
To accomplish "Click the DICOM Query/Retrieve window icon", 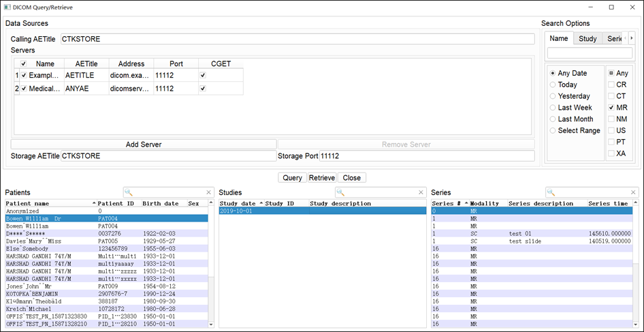I will click(x=7, y=7).
